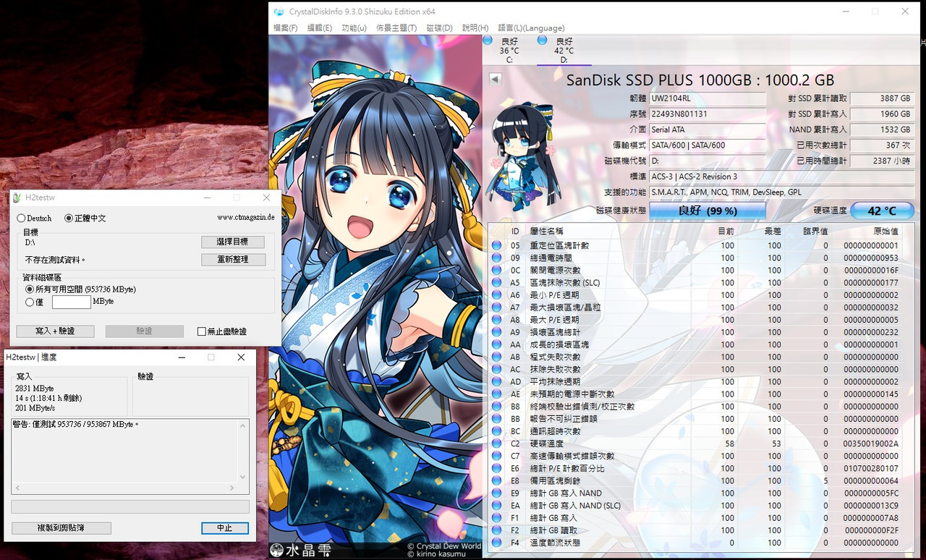The image size is (926, 560).
Task: Choose the 僅 MByte radio option
Action: coord(30,302)
